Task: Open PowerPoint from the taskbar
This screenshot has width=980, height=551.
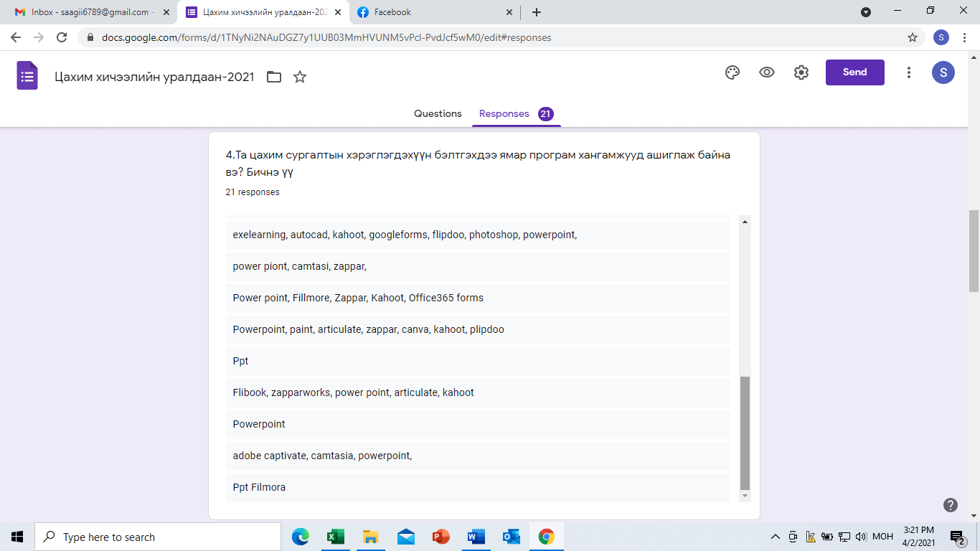Action: (440, 537)
